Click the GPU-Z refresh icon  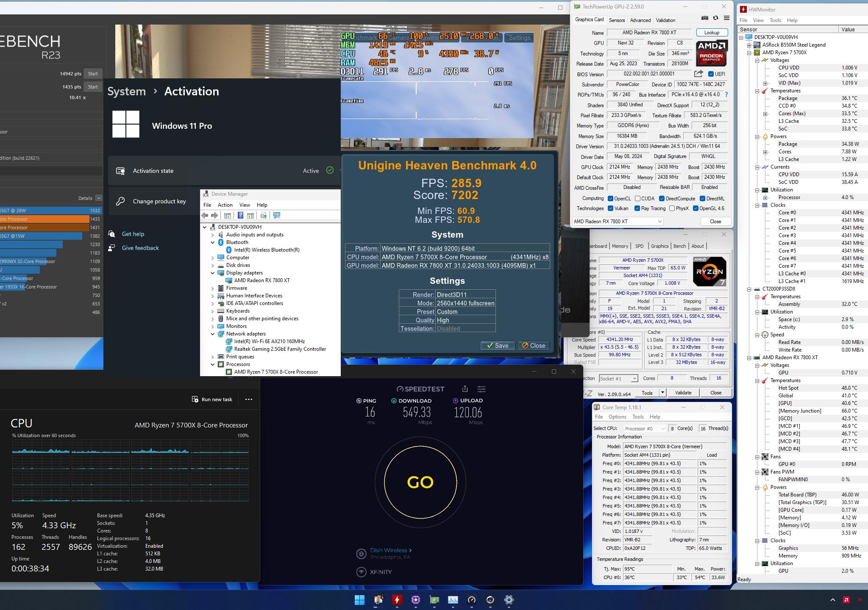(715, 18)
